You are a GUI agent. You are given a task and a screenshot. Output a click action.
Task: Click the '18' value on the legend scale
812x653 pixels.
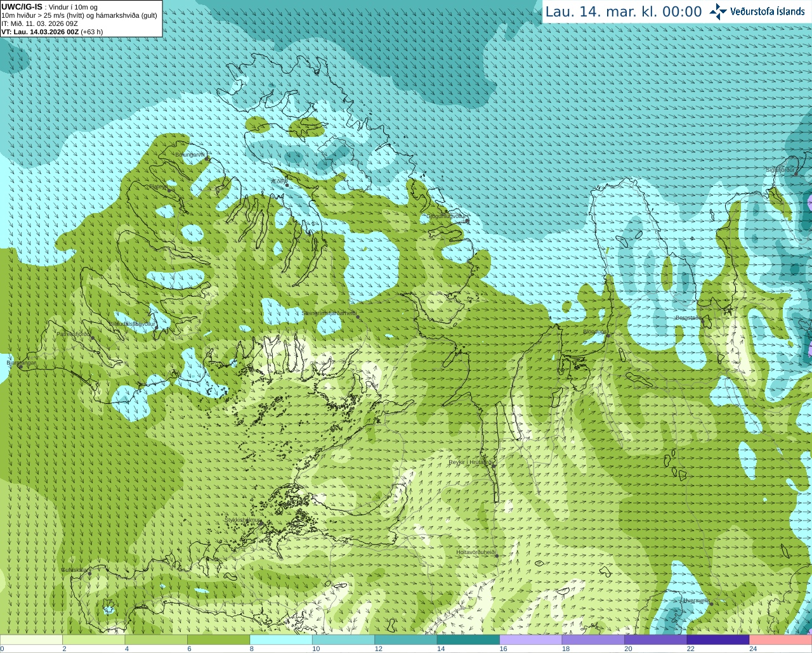click(566, 649)
